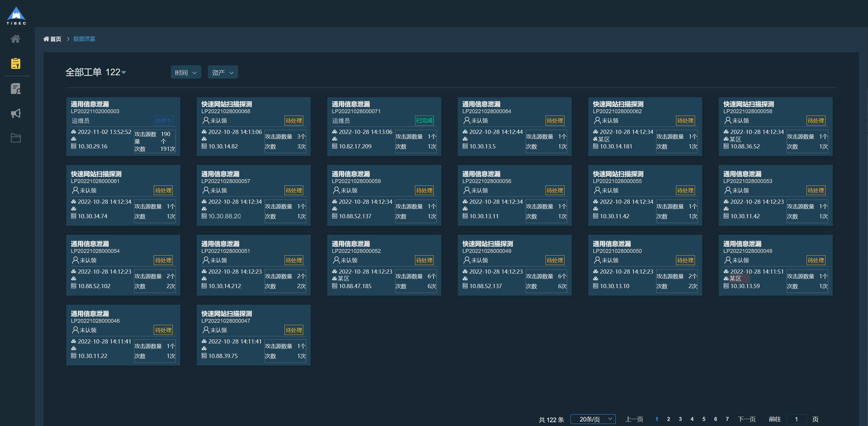Open work order card LP20221028000071
868x426 pixels.
coord(384,127)
